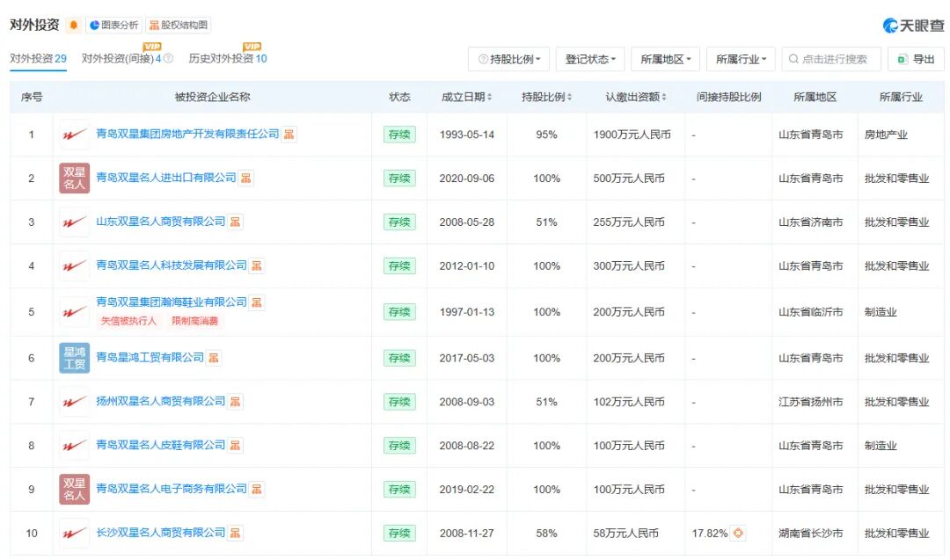Click the 95% shareholding cell
This screenshot has width=950, height=560.
(x=546, y=135)
